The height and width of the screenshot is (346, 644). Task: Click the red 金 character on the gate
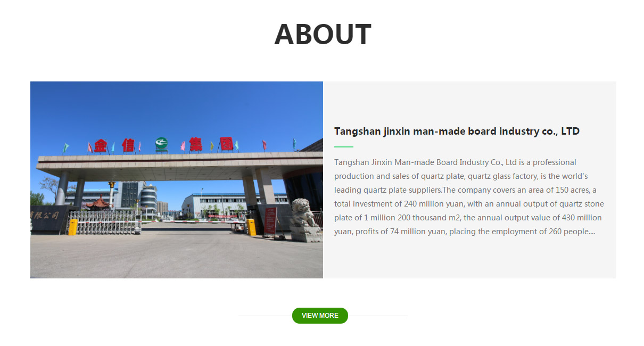[101, 145]
